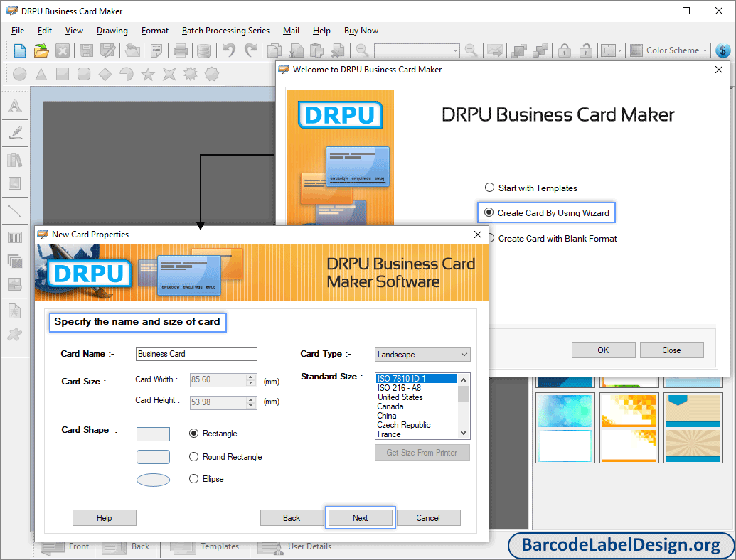Viewport: 736px width, 560px height.
Task: Select ISO 216 - A8 standard size
Action: coord(416,388)
